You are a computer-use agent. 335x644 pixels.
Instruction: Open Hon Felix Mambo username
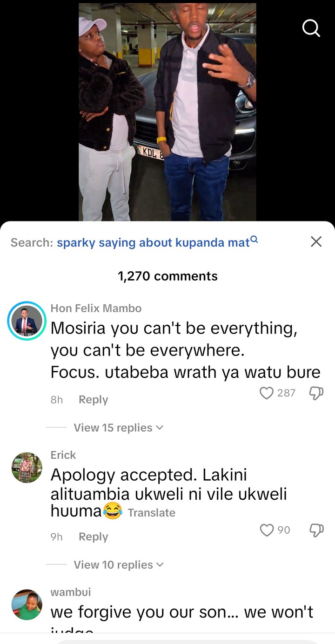(x=96, y=308)
